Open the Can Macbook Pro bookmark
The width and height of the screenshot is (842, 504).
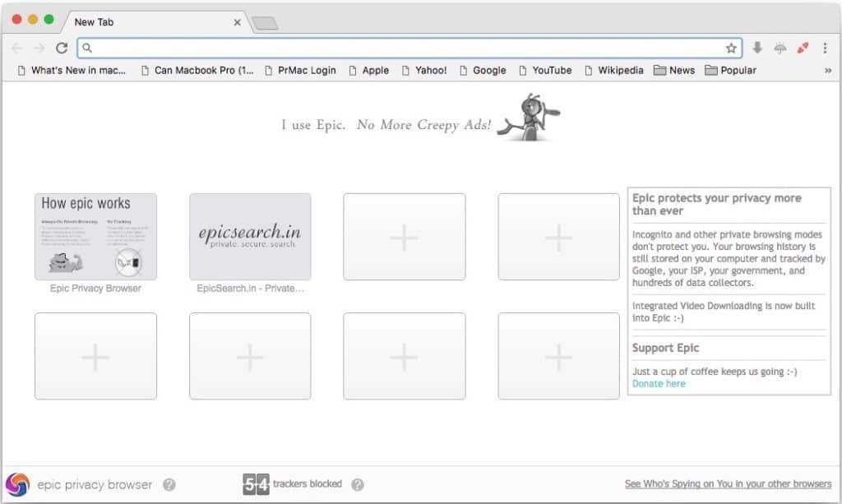tap(197, 71)
